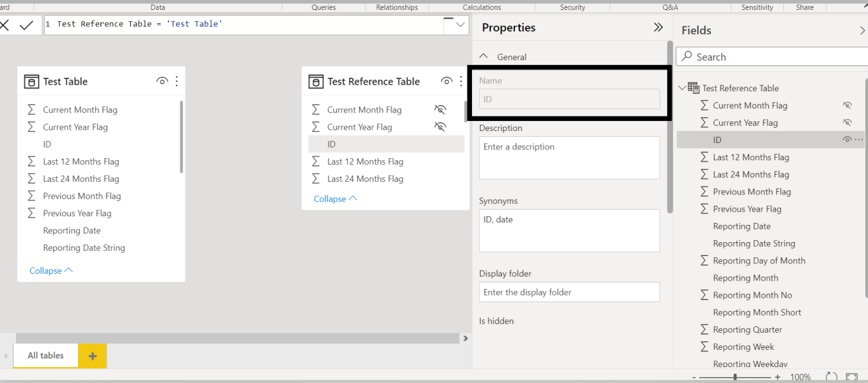Collapse Test Reference Table node in Fields
Screen dimensions: 868x383
[682, 88]
